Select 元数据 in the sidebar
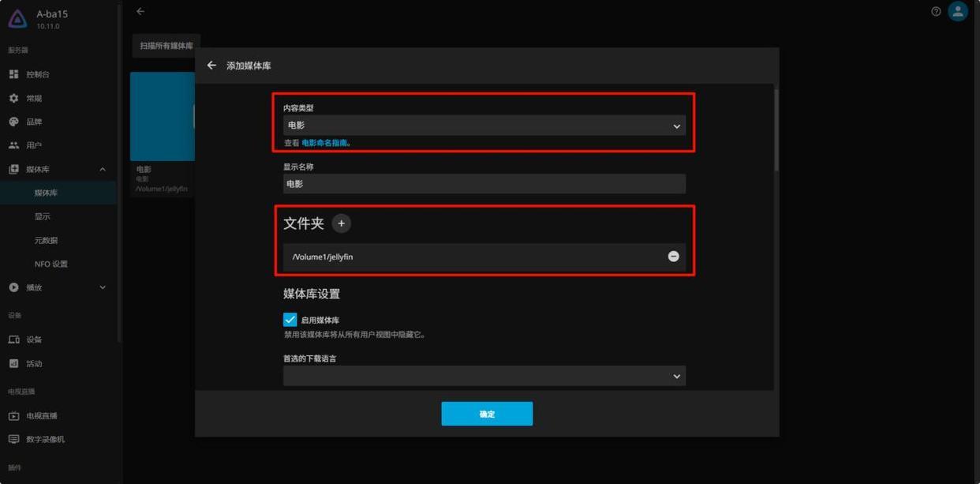This screenshot has height=484, width=980. coord(46,240)
